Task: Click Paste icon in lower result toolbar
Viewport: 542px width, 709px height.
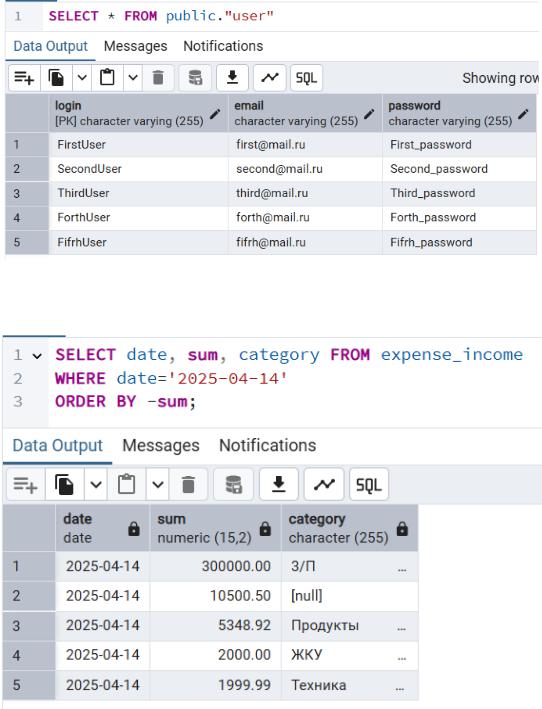Action: 127,485
